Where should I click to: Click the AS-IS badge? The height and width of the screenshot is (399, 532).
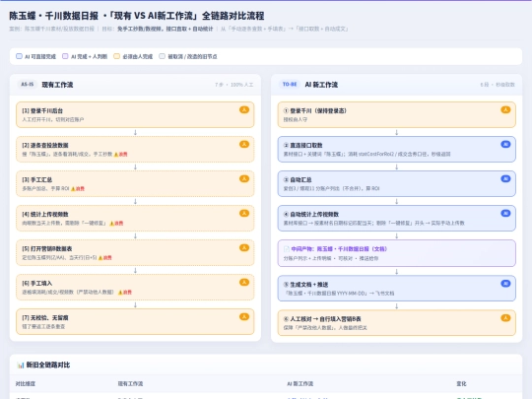(28, 84)
